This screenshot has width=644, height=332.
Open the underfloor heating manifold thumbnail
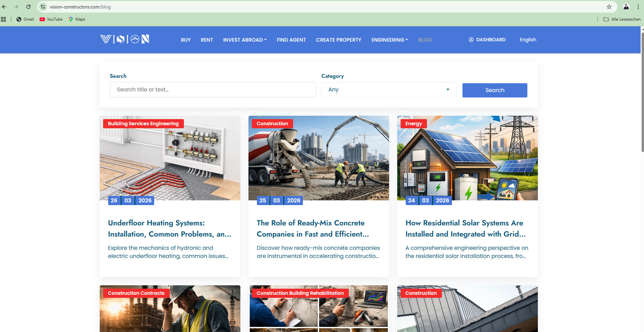170,158
